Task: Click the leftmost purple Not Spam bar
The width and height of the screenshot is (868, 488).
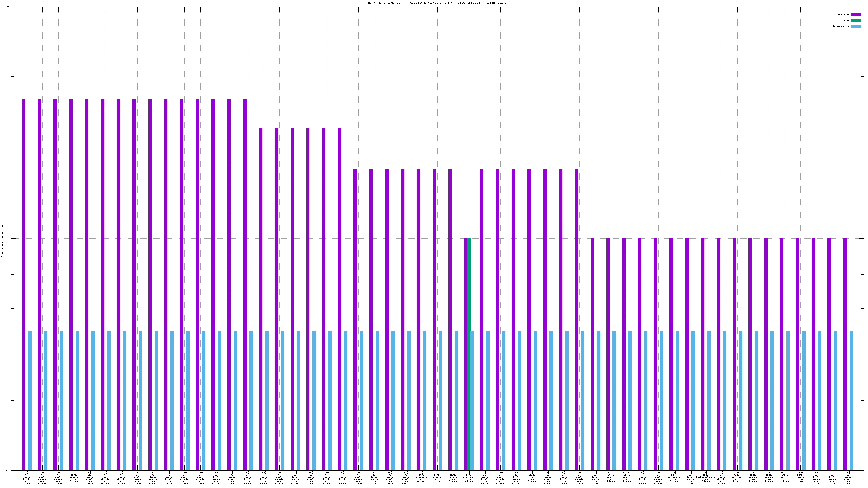Action: (x=24, y=285)
